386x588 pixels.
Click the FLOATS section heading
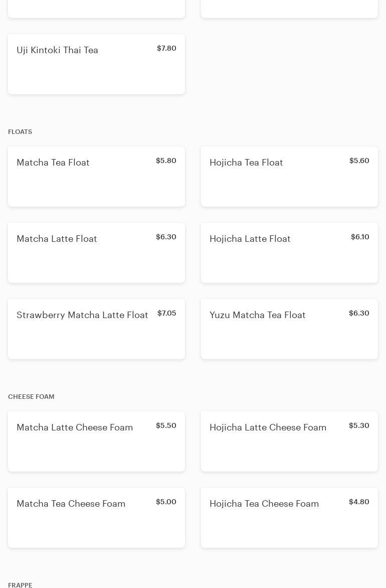[x=20, y=132]
